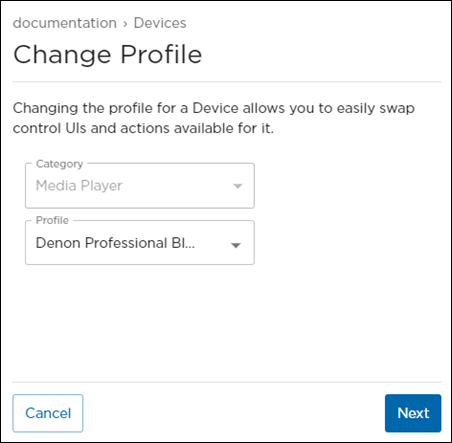Select the Change Profile heading text
The image size is (452, 443).
coord(108,55)
